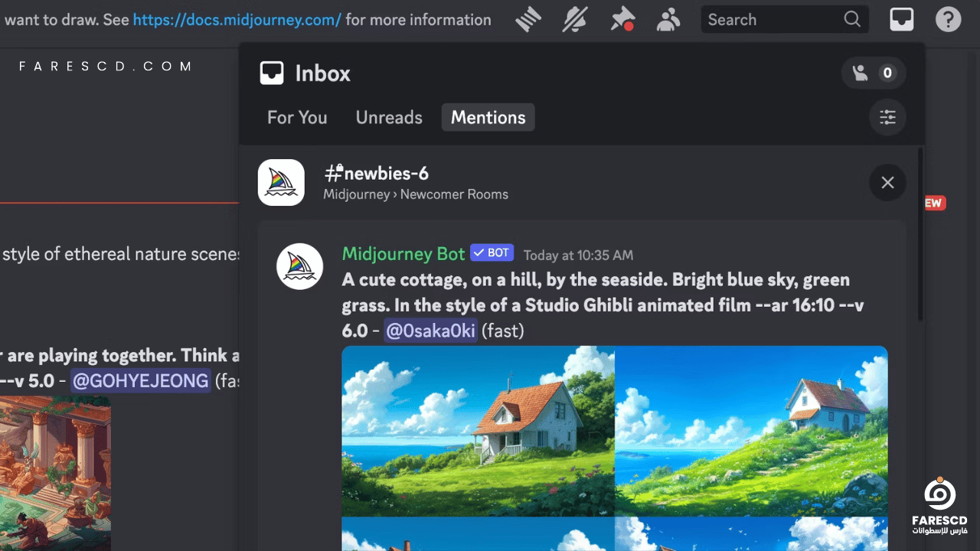Open top-left cottage with orange roof image

coord(479,432)
